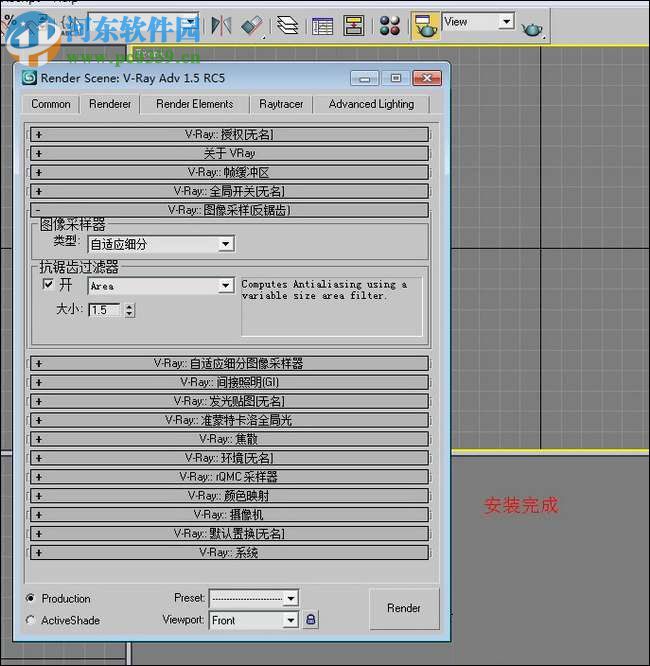This screenshot has width=650, height=666.
Task: Expand V-Ray 焦散 rollout
Action: pos(229,439)
